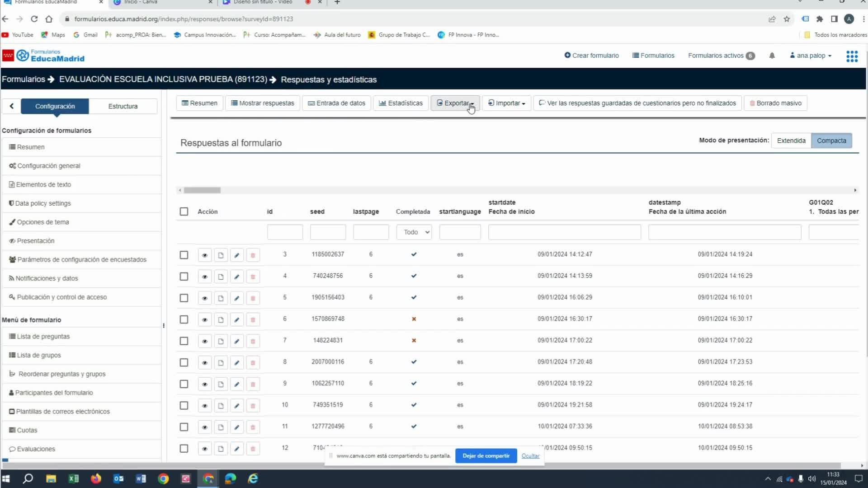Image resolution: width=868 pixels, height=488 pixels.
Task: Open the Completada filter dropdown showing Todo
Action: point(414,232)
